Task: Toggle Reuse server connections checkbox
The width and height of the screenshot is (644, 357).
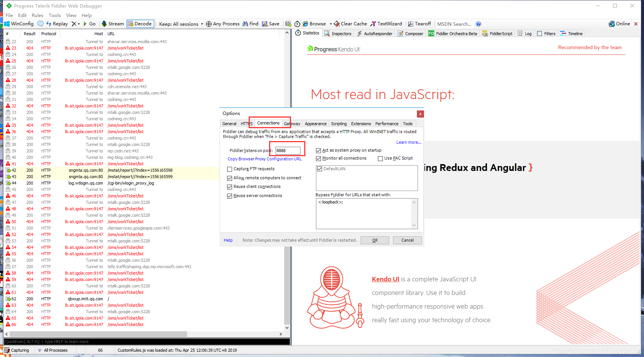Action: point(230,196)
